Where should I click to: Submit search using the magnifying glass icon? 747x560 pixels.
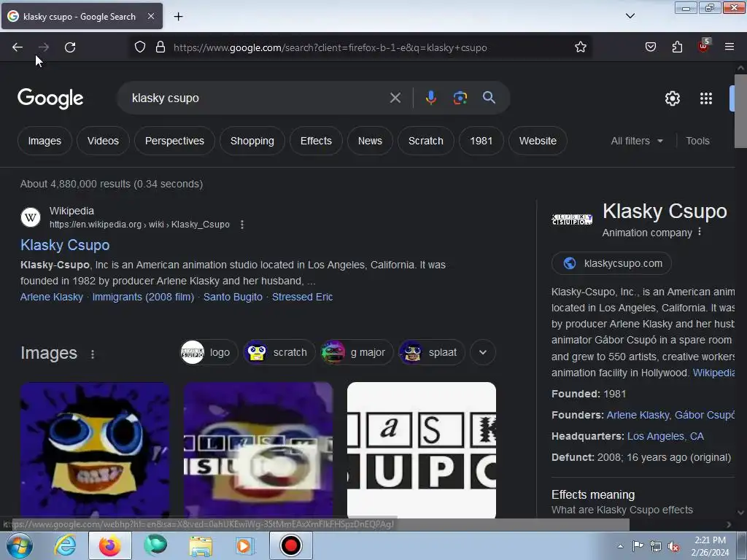[x=489, y=98]
